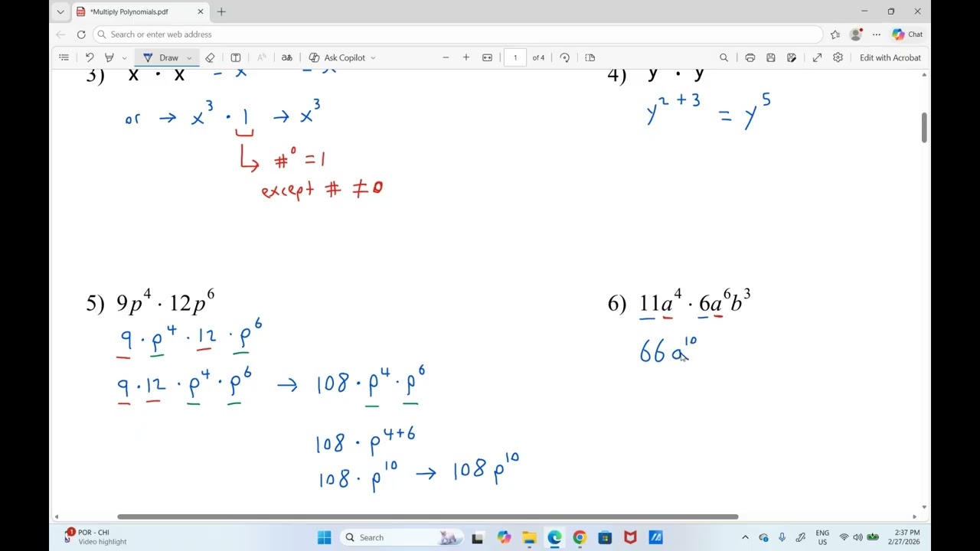Select the Highlight tool
Screen dimensions: 980x551
point(109,57)
